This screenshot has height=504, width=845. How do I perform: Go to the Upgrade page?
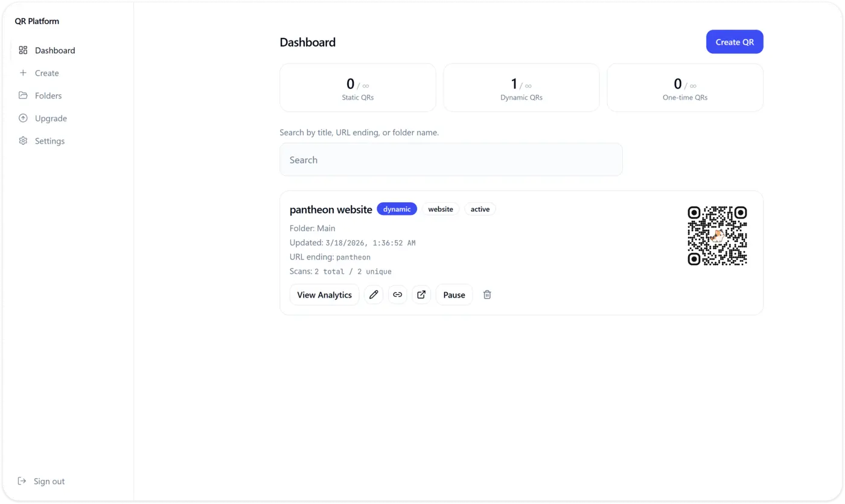tap(51, 118)
